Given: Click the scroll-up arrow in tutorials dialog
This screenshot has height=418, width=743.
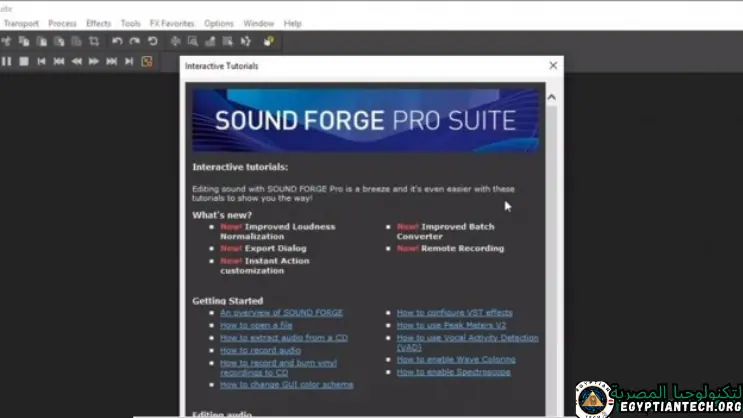Looking at the screenshot, I should [552, 97].
